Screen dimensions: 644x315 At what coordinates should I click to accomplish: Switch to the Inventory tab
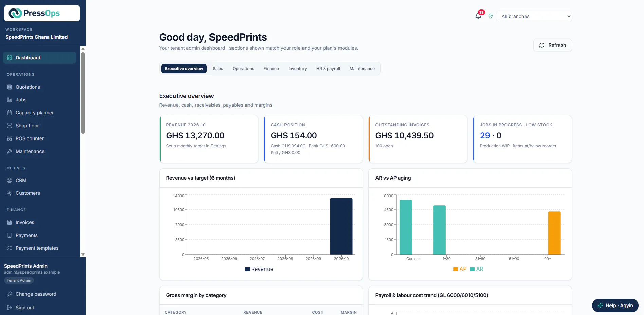click(298, 69)
